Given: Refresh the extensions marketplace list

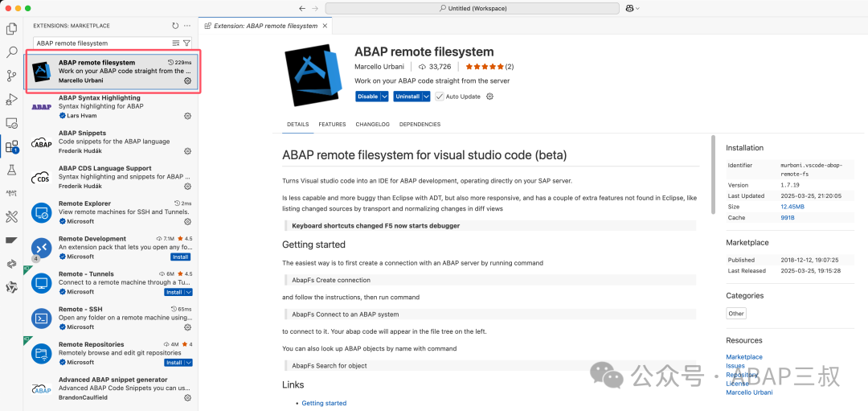Looking at the screenshot, I should (175, 26).
